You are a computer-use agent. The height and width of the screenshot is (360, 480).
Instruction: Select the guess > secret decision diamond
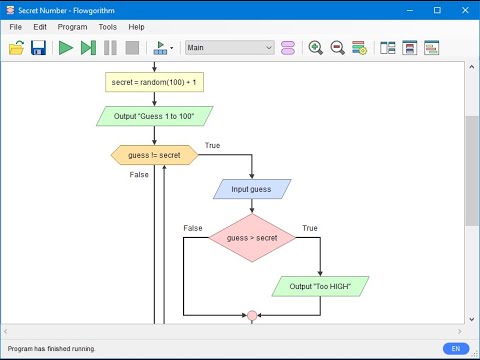(x=252, y=238)
